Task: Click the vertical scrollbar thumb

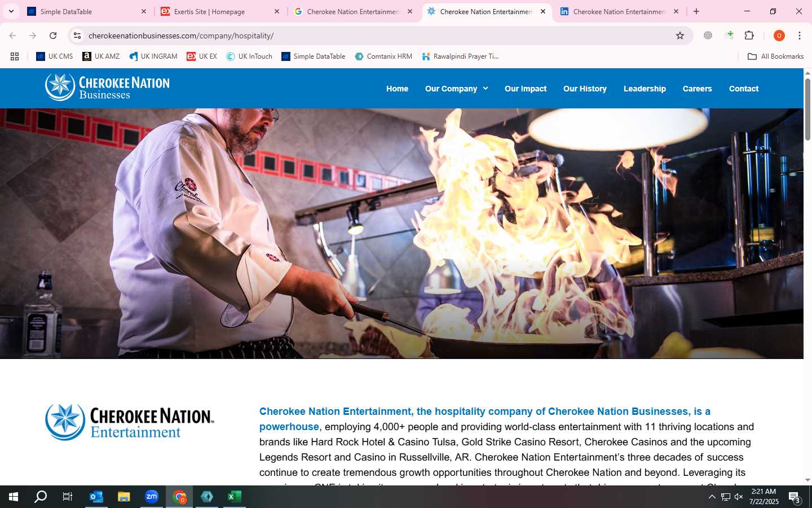Action: (x=807, y=110)
